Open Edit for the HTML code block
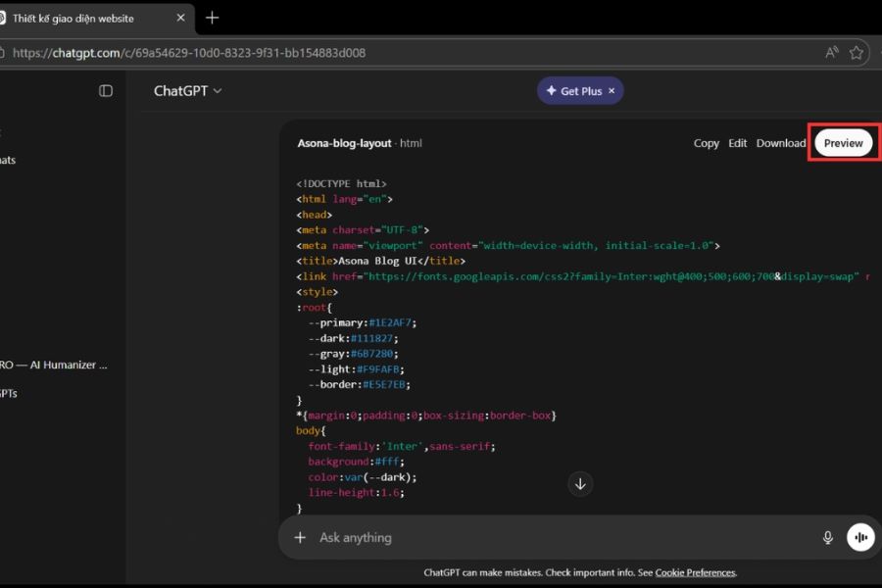The height and width of the screenshot is (588, 882). (737, 143)
